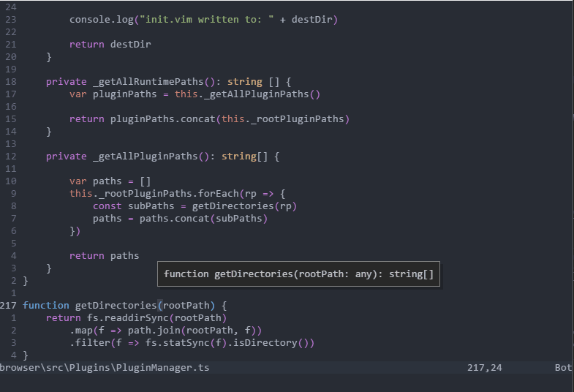Click the 'var paths = []' line
574x392 pixels.
110,181
